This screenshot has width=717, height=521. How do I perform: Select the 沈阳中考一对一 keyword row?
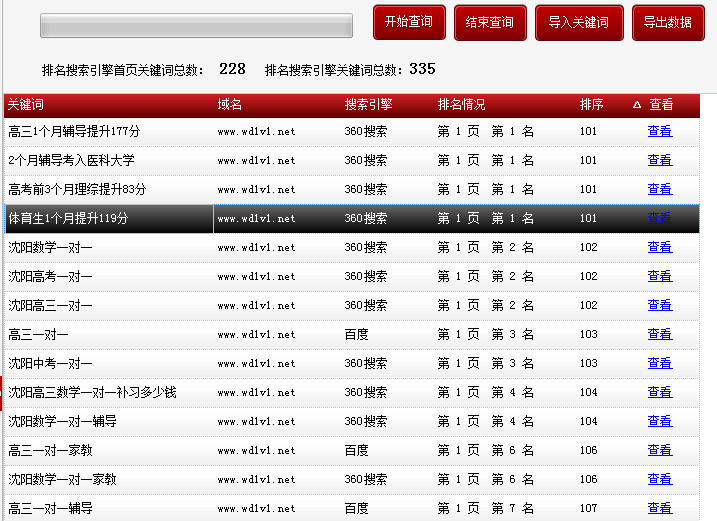point(50,363)
